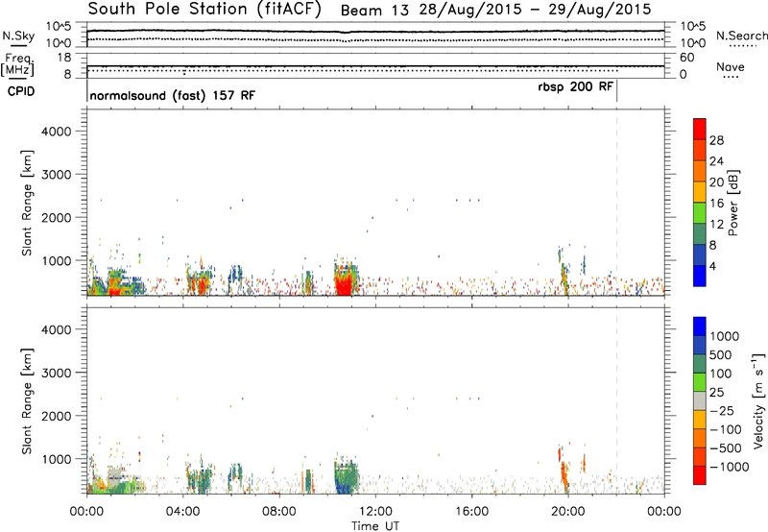The height and width of the screenshot is (532, 768).
Task: Click 'normalsound (fast) 157 RF' text
Action: coord(173,95)
